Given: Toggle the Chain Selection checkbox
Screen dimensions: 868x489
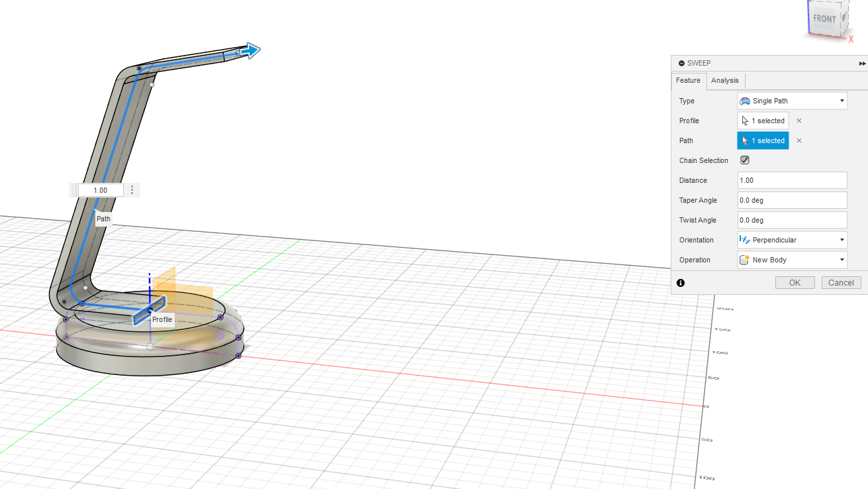Looking at the screenshot, I should 745,160.
